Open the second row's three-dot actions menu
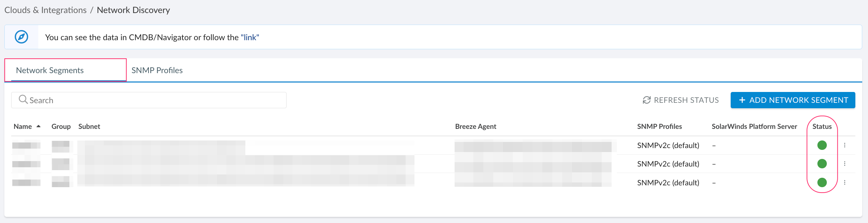Screen dimensions: 868x223 click(x=845, y=164)
